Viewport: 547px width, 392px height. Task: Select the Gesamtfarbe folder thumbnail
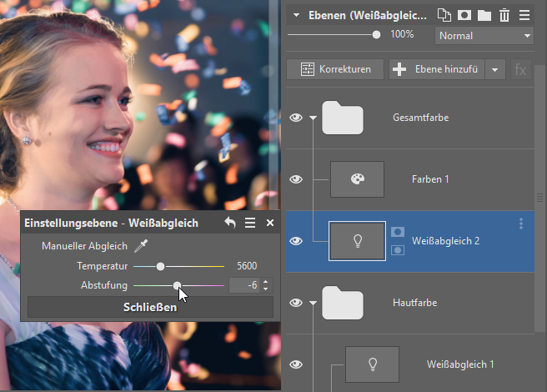click(342, 118)
